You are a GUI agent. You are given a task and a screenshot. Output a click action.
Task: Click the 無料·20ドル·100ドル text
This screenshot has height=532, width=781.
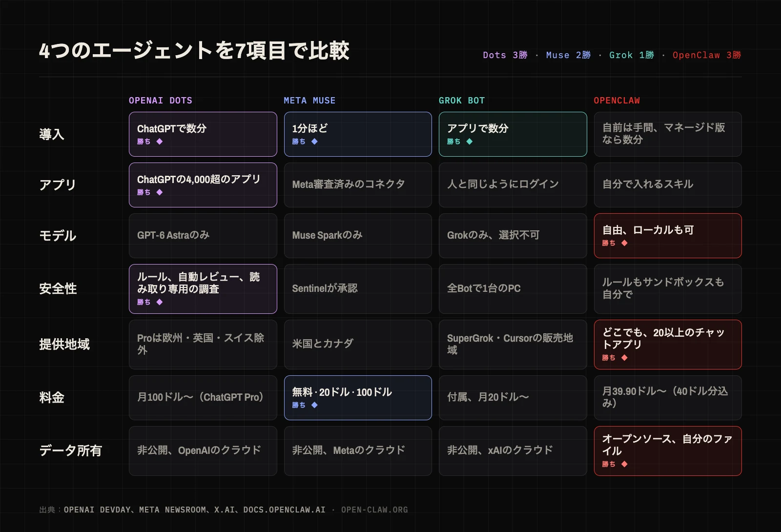point(342,392)
